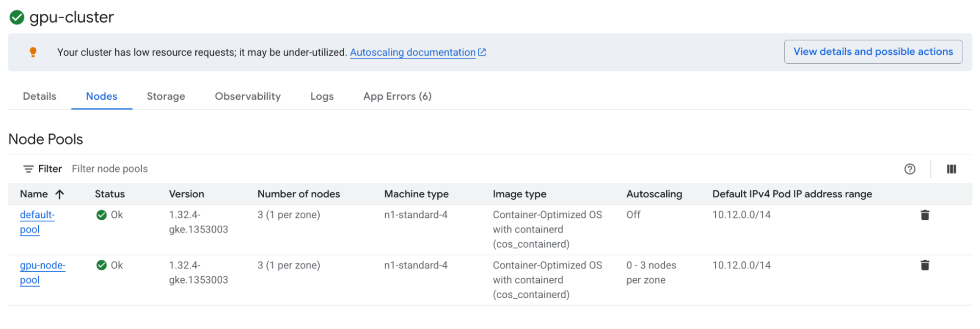This screenshot has height=329, width=980.
Task: Delete the default-pool node pool
Action: tap(925, 215)
